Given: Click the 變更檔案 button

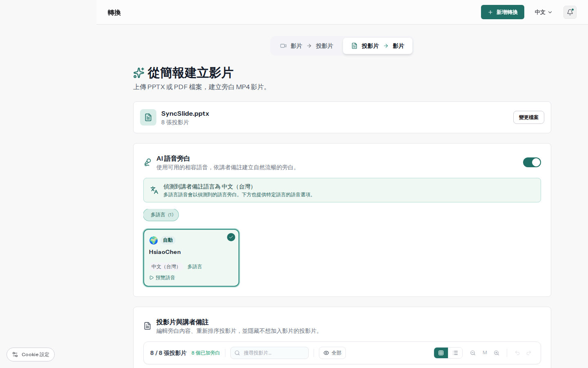Looking at the screenshot, I should click(x=528, y=117).
